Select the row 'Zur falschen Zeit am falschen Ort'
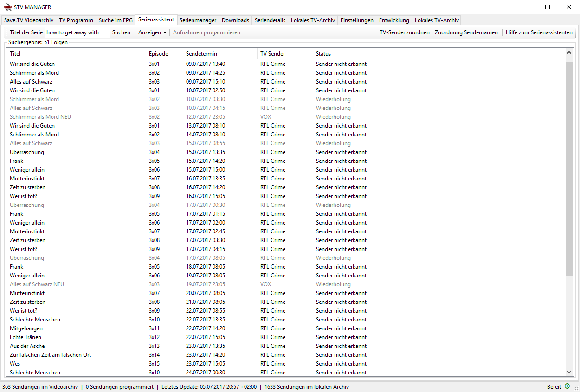Image resolution: width=580 pixels, height=392 pixels. (x=50, y=355)
